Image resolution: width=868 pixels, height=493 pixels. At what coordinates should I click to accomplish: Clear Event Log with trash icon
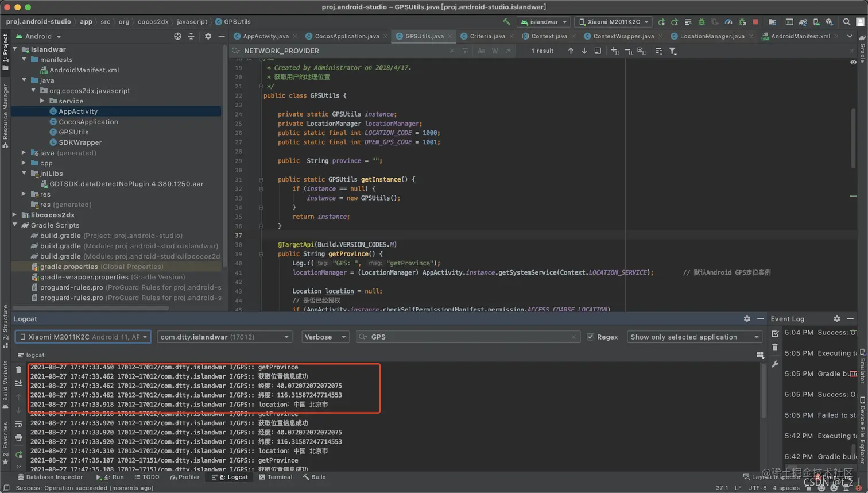point(775,347)
